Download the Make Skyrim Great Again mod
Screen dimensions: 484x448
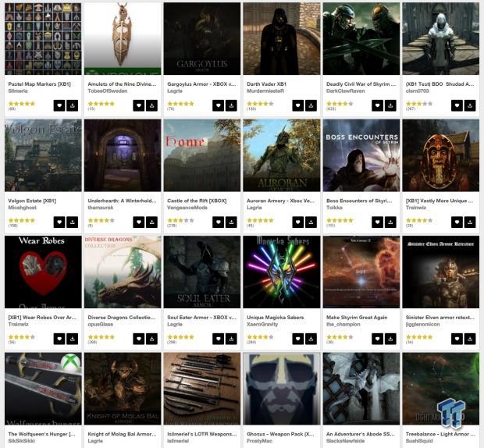[390, 339]
